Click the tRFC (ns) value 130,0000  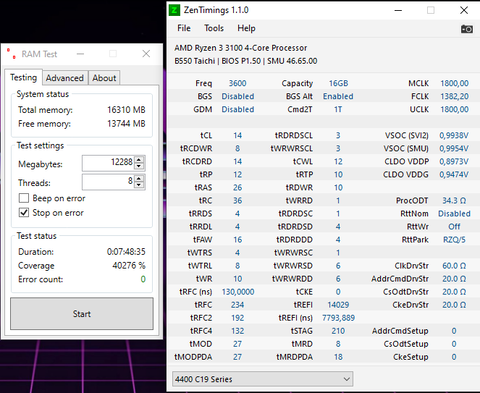coord(238,292)
